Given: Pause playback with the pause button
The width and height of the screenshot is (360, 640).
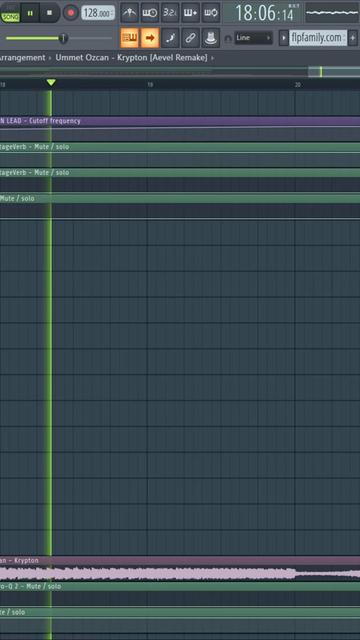Looking at the screenshot, I should (x=30, y=13).
